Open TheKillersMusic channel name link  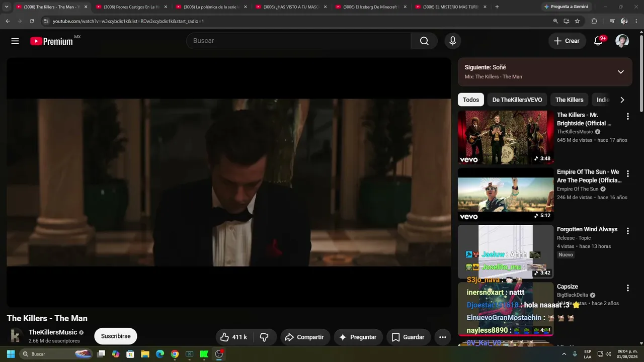pyautogui.click(x=53, y=332)
